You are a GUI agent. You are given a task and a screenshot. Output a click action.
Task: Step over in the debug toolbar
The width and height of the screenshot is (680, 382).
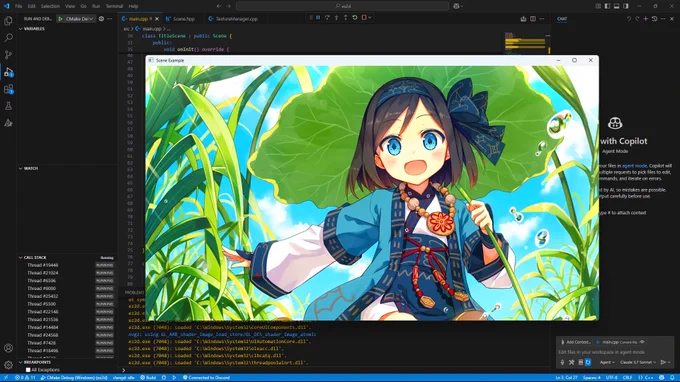[327, 17]
